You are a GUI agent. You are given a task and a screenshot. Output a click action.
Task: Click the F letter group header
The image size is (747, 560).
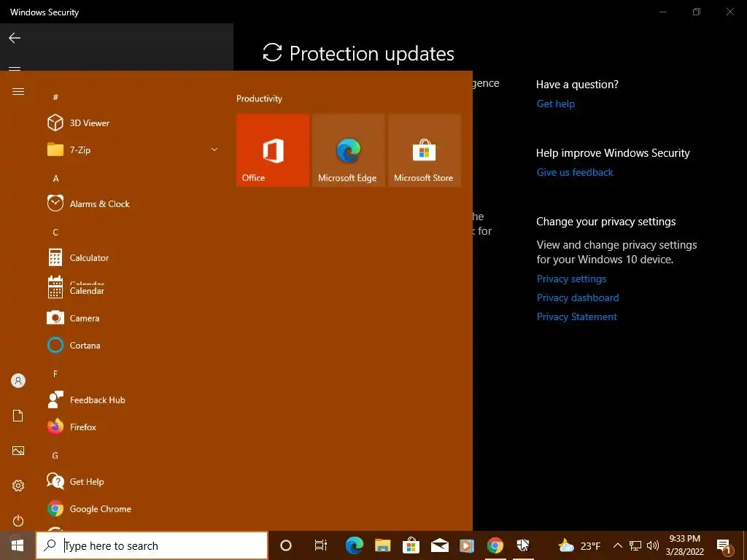point(55,374)
